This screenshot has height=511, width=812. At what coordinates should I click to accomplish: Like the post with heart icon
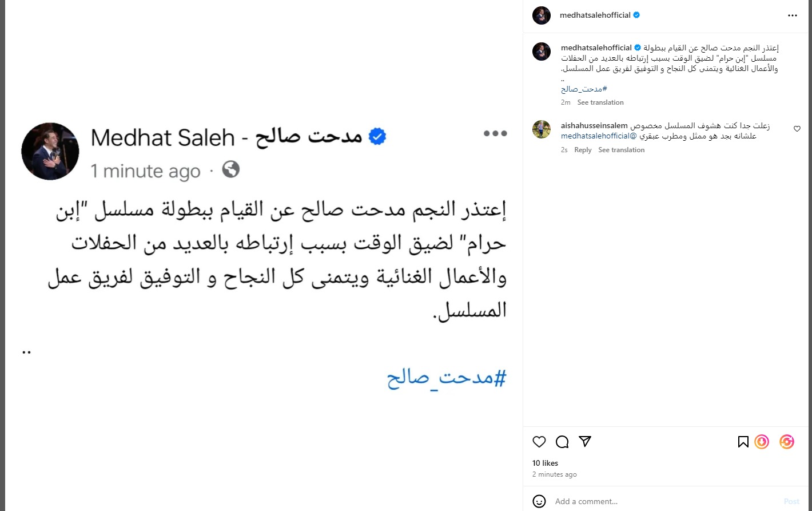point(539,442)
